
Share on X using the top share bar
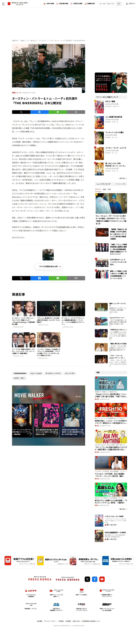[x=21, y=112]
